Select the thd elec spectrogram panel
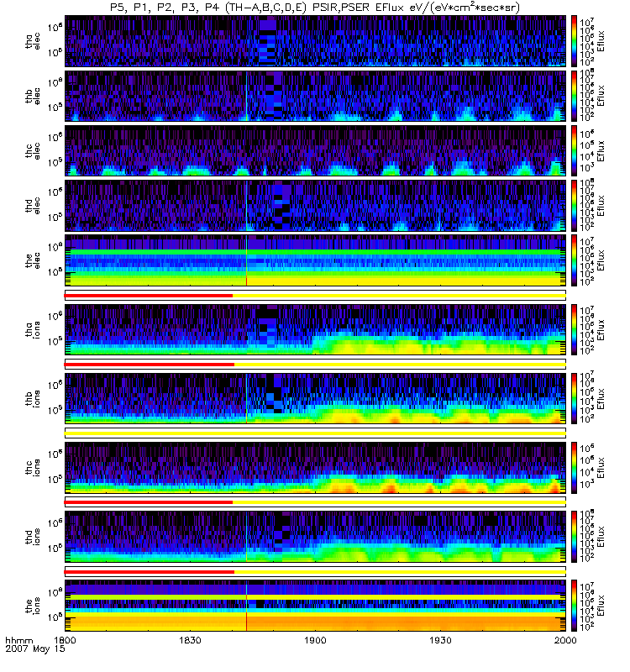This screenshot has height=672, width=630. pyautogui.click(x=315, y=206)
